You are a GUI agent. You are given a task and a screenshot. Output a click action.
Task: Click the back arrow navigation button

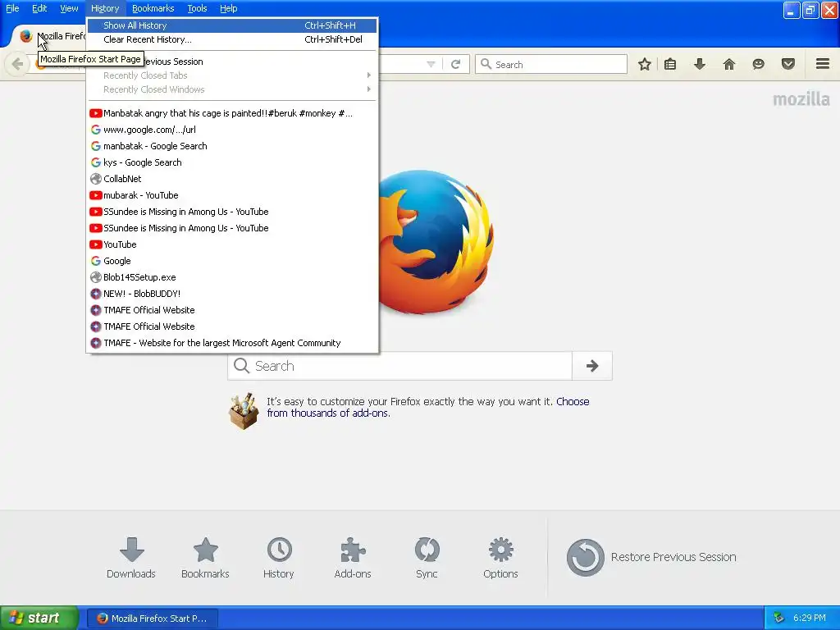[17, 64]
